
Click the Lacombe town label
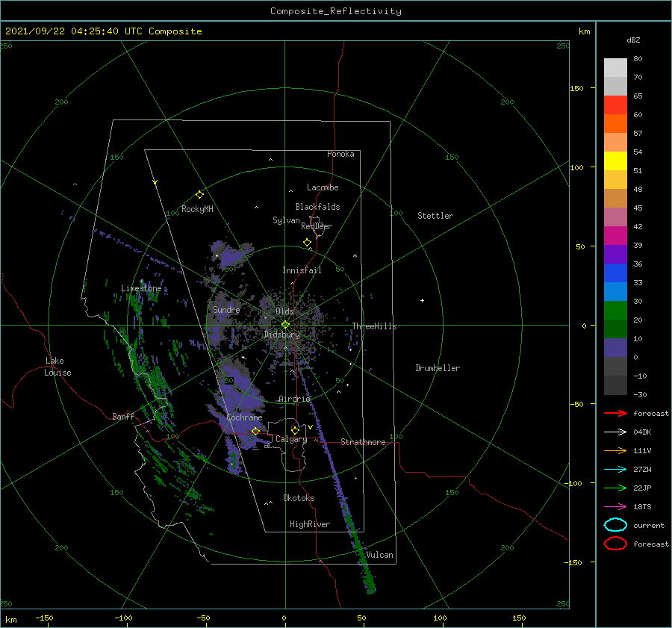coord(323,187)
